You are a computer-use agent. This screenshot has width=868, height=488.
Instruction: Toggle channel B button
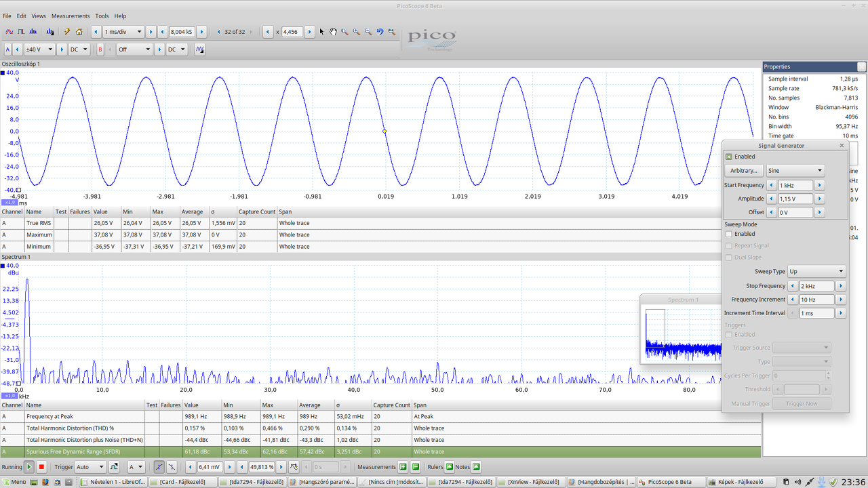[100, 49]
